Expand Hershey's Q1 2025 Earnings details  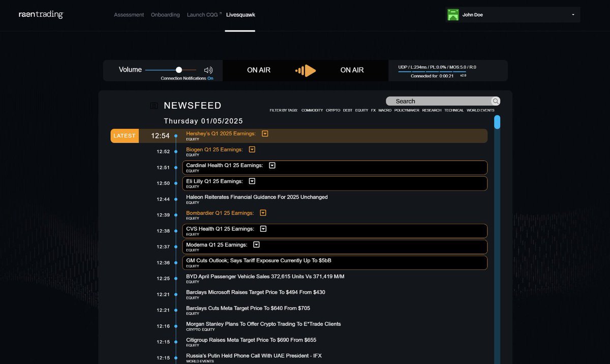265,134
